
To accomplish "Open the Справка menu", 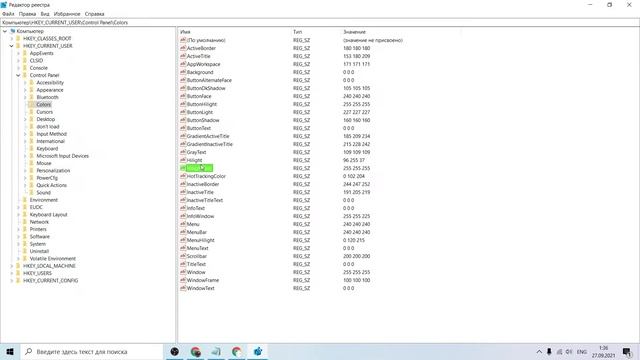I will click(x=94, y=14).
